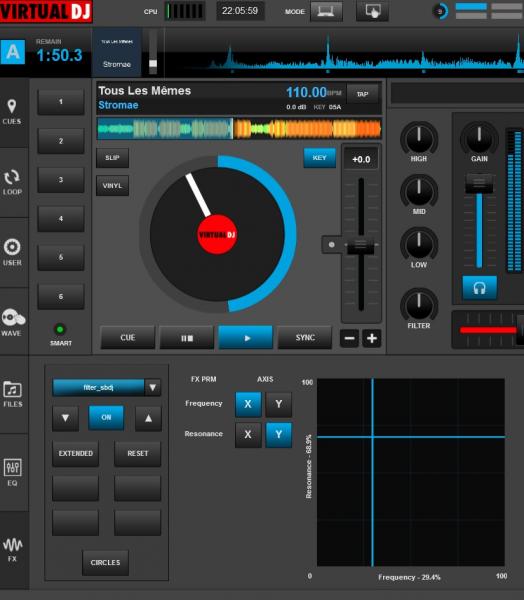Trigger hot cue pad 1
Screen dimensions: 524x600
point(60,102)
